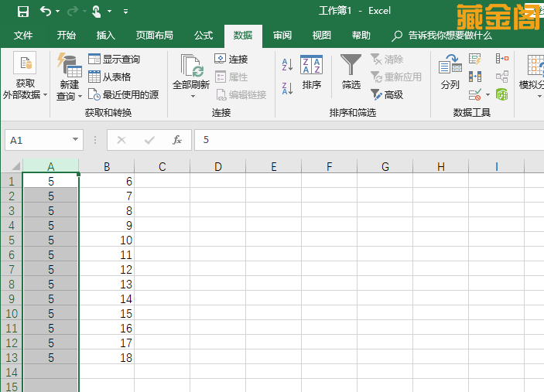
Task: Select row 1 header
Action: point(12,181)
